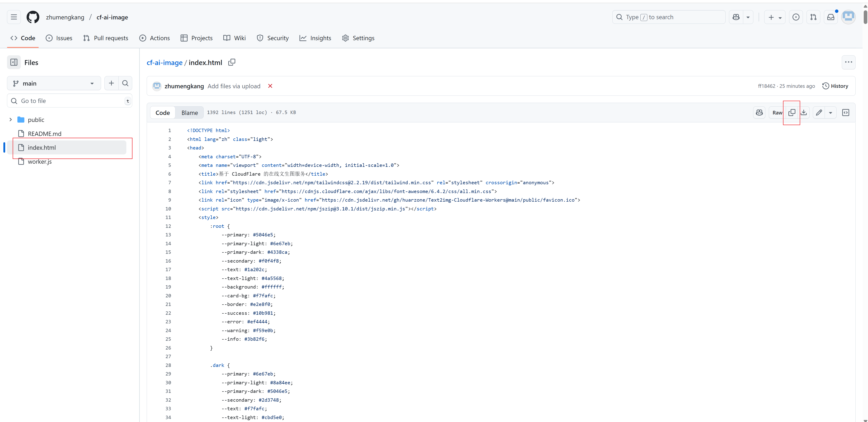
Task: Open the issues icon in header
Action: (796, 17)
